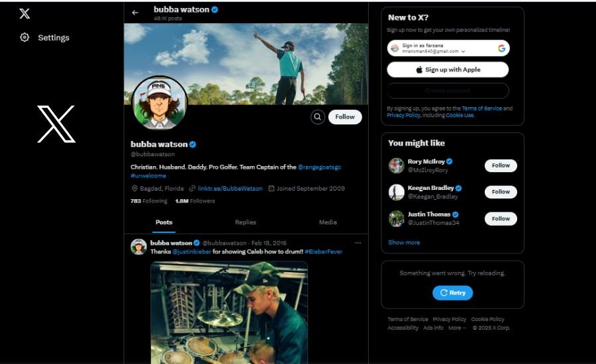Click location pin icon by Bagdad, Florida
596x364 pixels.
point(134,189)
